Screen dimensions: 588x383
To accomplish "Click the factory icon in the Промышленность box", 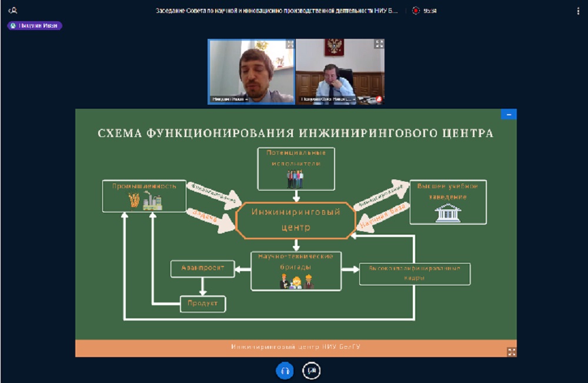I will click(x=152, y=201).
